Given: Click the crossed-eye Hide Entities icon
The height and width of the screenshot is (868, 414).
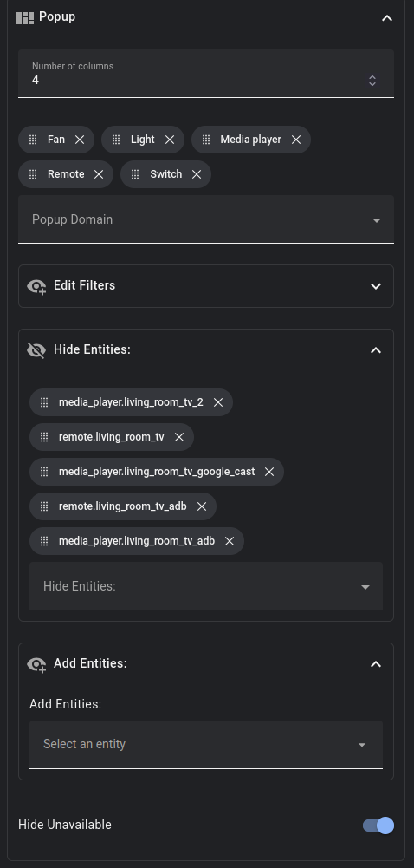Looking at the screenshot, I should [36, 349].
